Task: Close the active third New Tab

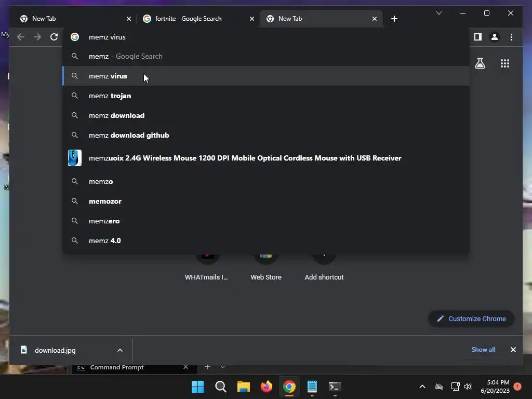Action: (374, 19)
